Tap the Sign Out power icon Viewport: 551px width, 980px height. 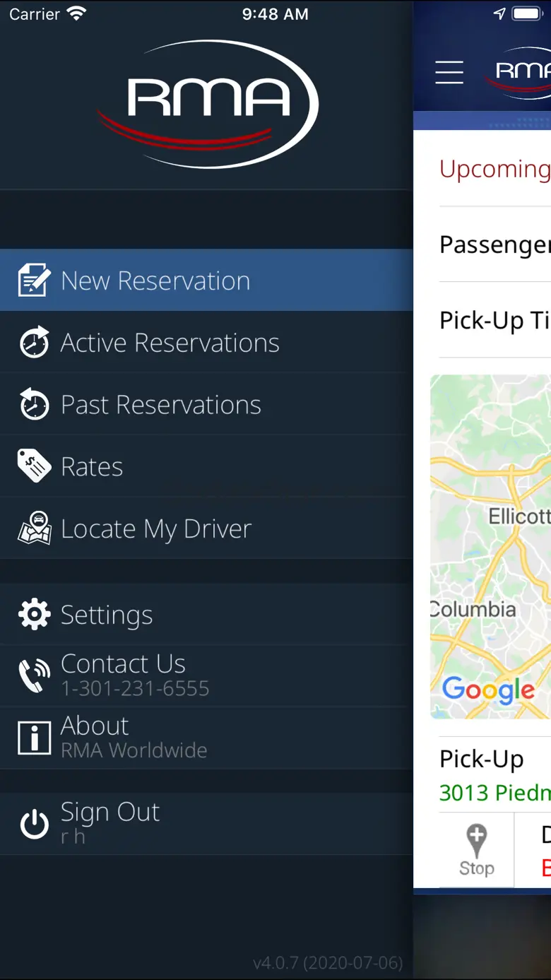click(34, 824)
